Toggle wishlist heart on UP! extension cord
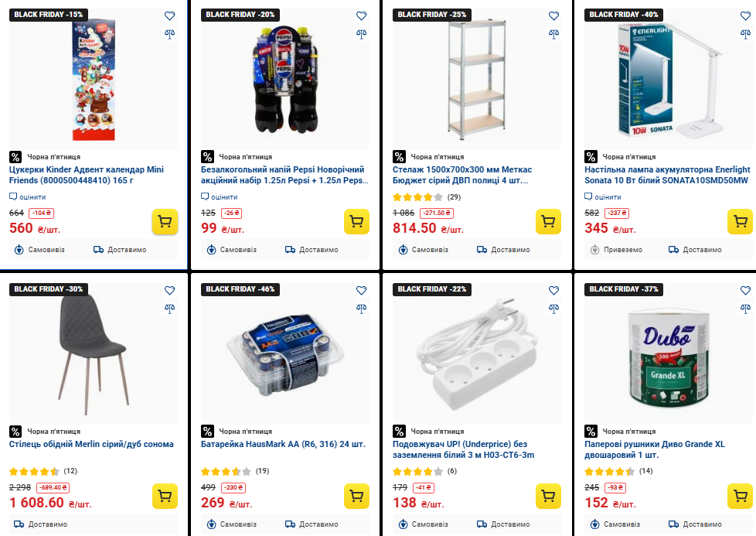This screenshot has height=536, width=756. (553, 290)
